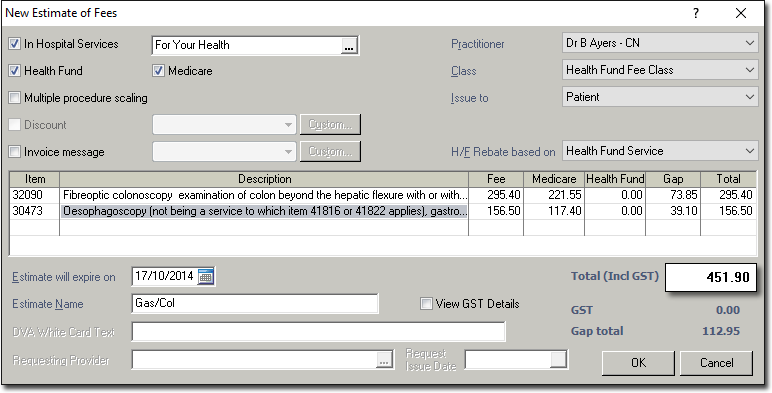Select item 32090 colonoscopy row

383,195
